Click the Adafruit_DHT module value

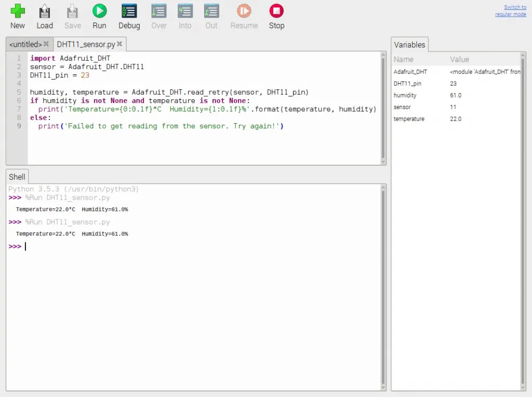point(485,71)
